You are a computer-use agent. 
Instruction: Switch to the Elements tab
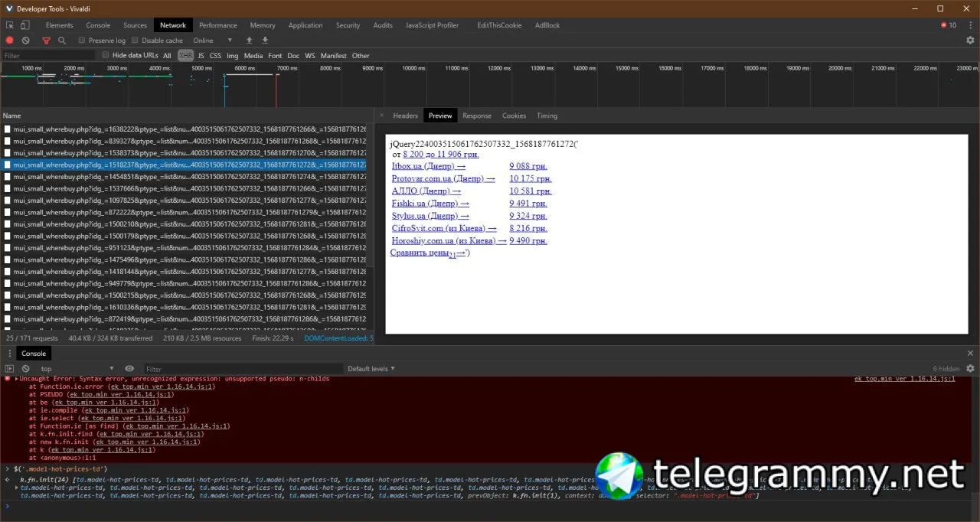point(60,25)
